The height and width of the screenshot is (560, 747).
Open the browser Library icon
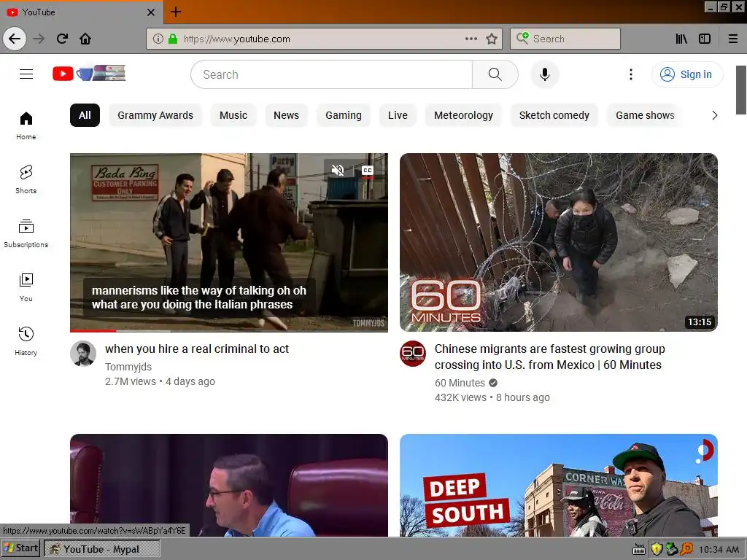pos(681,39)
